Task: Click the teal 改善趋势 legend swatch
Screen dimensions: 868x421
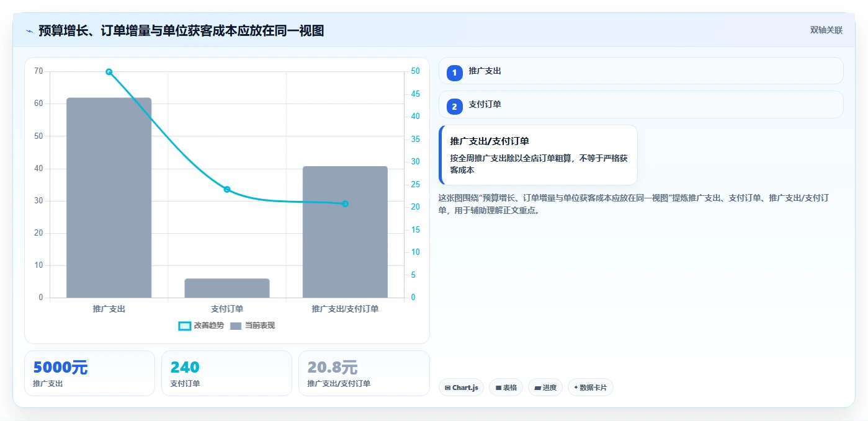Action: pos(184,326)
